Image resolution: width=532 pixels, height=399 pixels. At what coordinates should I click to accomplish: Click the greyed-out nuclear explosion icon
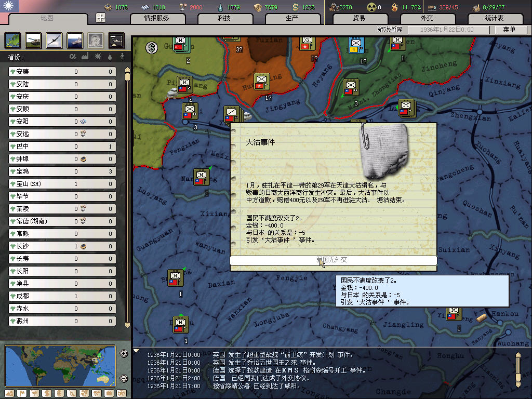(96, 41)
